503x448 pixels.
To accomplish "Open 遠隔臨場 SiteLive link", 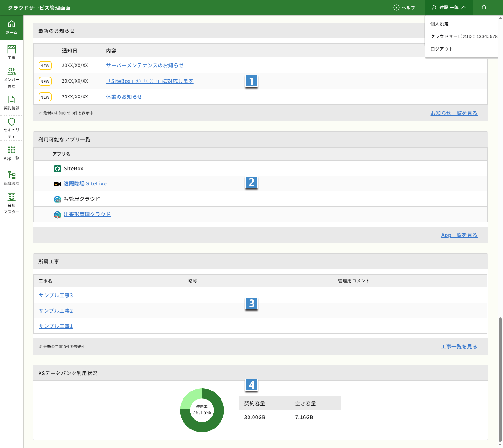I will click(x=85, y=184).
